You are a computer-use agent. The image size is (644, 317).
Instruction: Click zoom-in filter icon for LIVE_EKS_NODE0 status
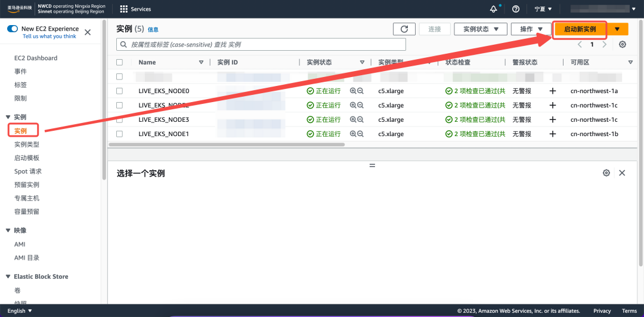point(353,91)
